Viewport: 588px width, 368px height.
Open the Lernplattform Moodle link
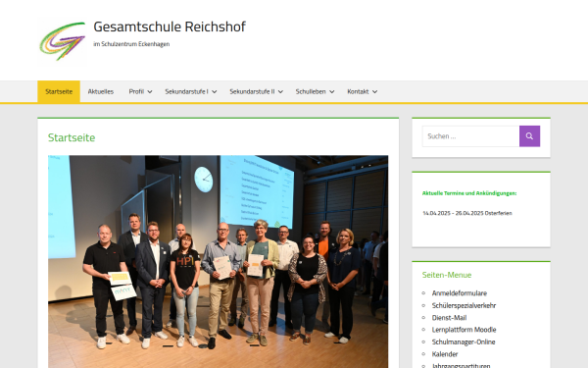pos(464,330)
